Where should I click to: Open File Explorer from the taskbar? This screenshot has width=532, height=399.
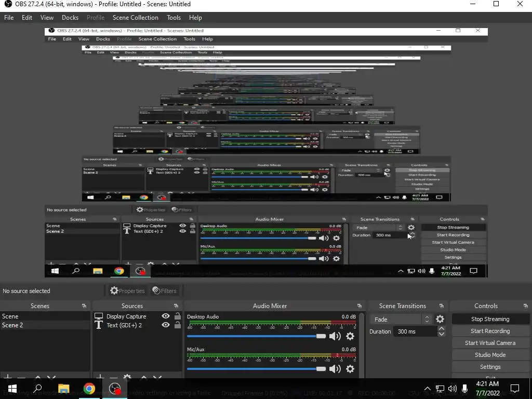click(63, 389)
